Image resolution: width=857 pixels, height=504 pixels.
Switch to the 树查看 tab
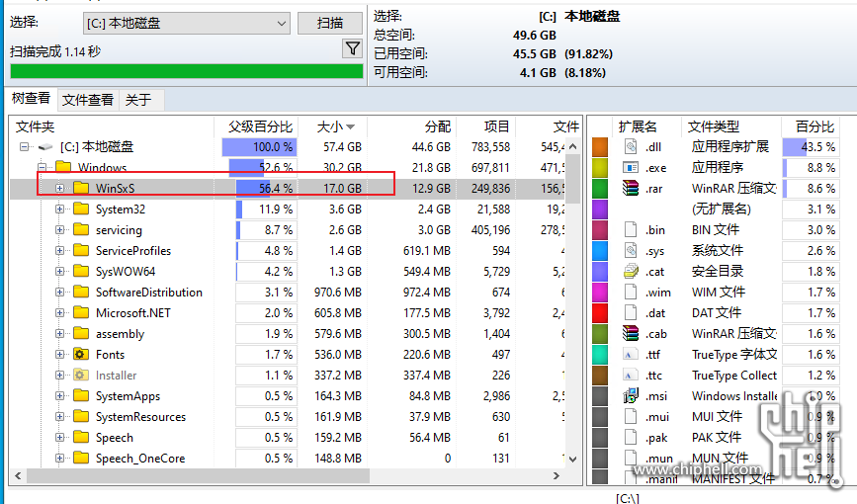32,99
